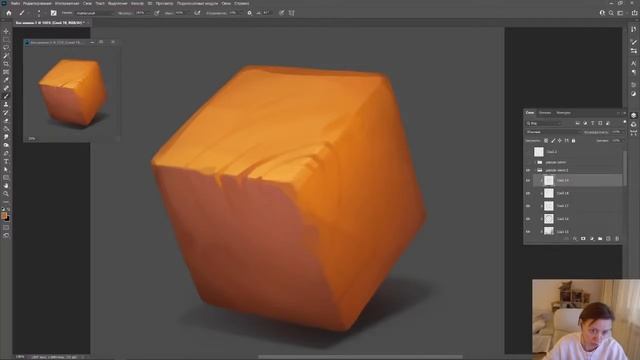Select the Rectangular Marquee tool
640x360 pixels.
[x=6, y=40]
